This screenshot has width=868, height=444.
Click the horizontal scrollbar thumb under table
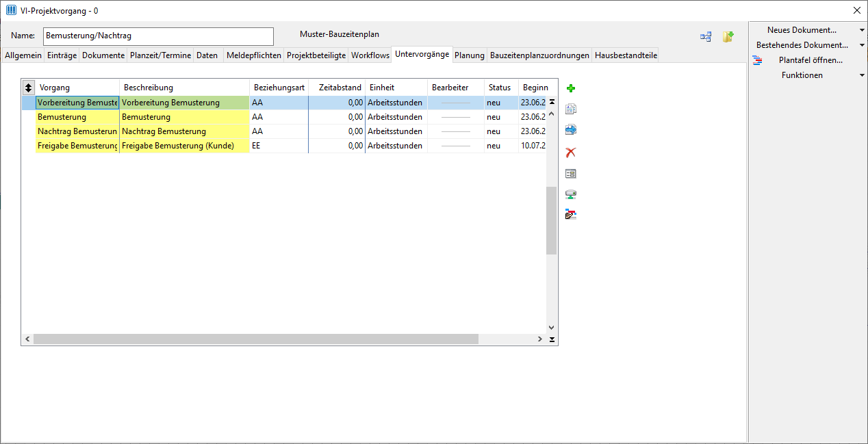(255, 339)
